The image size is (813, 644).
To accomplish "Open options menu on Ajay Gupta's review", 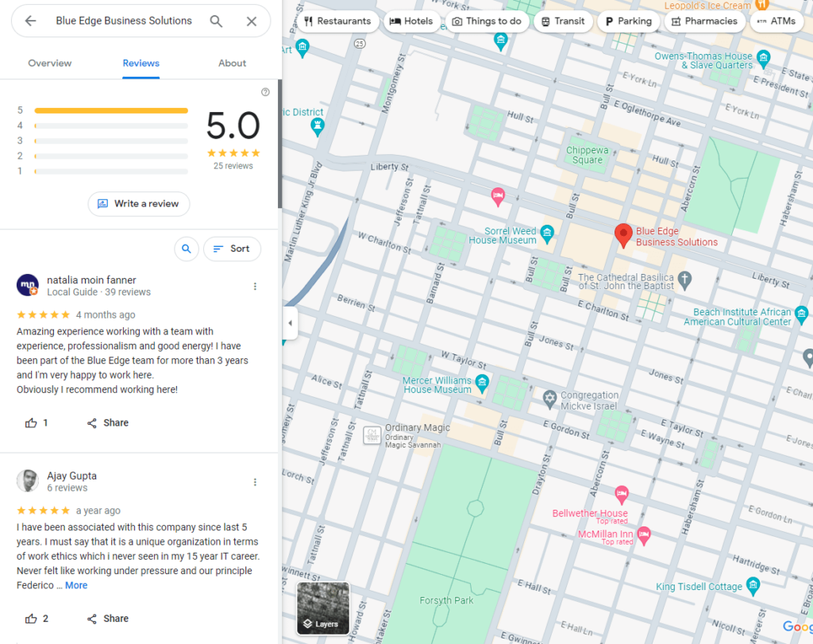I will point(255,482).
